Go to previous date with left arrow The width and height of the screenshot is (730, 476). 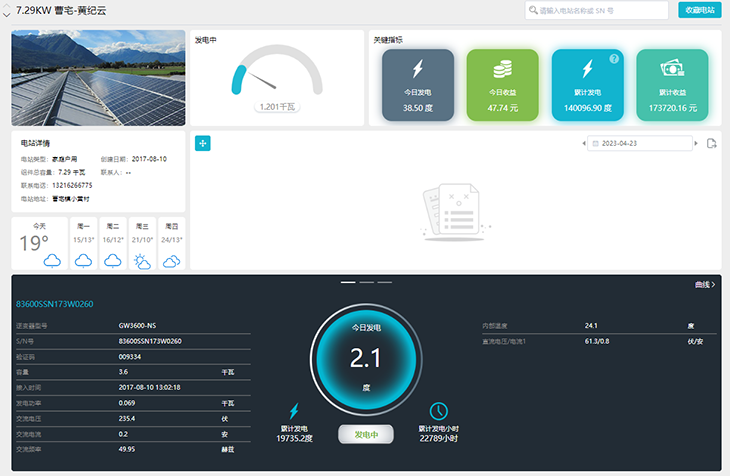[584, 144]
